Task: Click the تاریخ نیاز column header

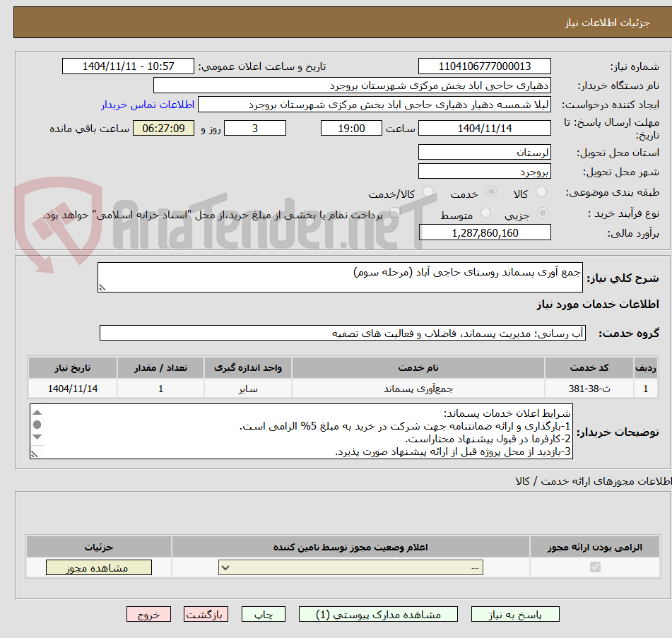Action: 72,368
